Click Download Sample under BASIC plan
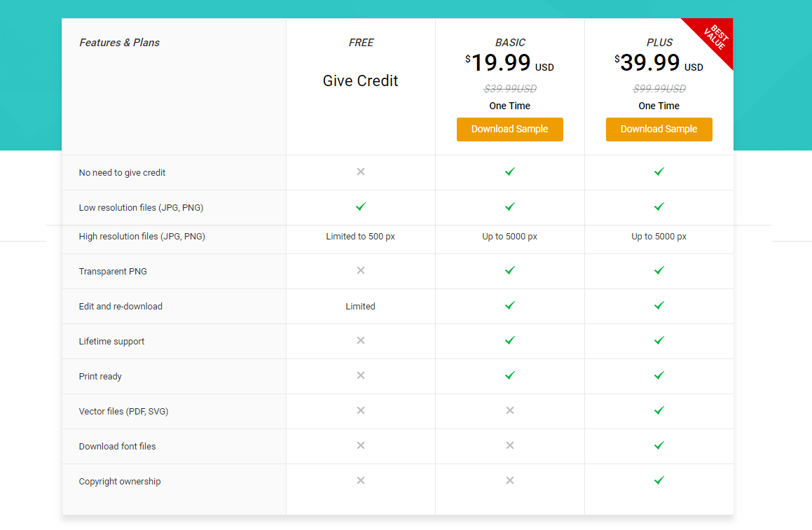 pos(509,130)
